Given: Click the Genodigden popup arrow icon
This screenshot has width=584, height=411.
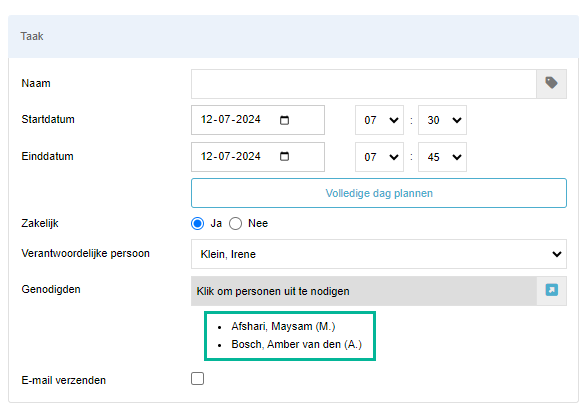Looking at the screenshot, I should [551, 290].
